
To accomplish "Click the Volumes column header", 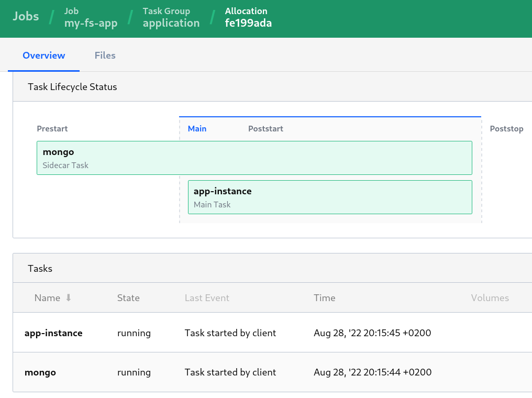I will tap(490, 298).
